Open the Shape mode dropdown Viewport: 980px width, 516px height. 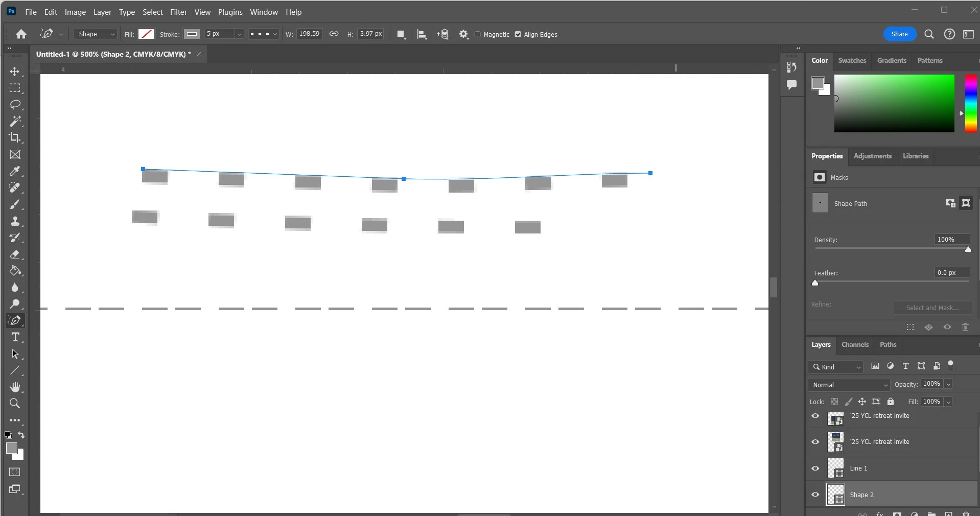[96, 34]
